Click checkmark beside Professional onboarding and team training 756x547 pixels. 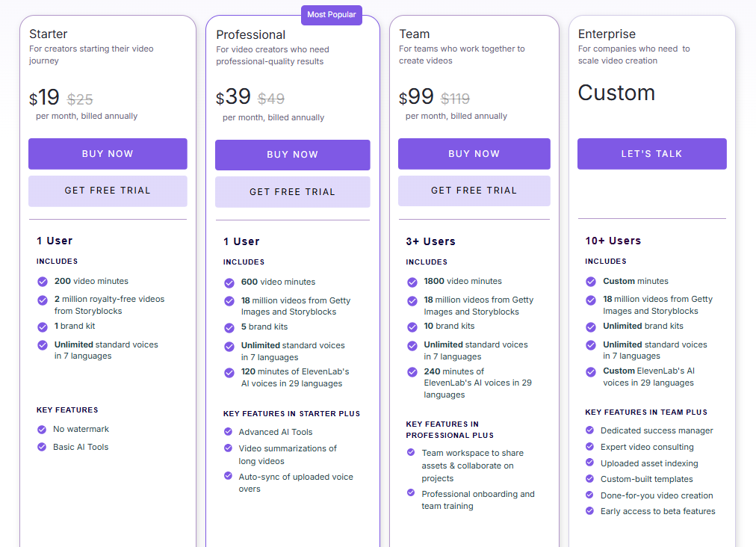tap(411, 492)
